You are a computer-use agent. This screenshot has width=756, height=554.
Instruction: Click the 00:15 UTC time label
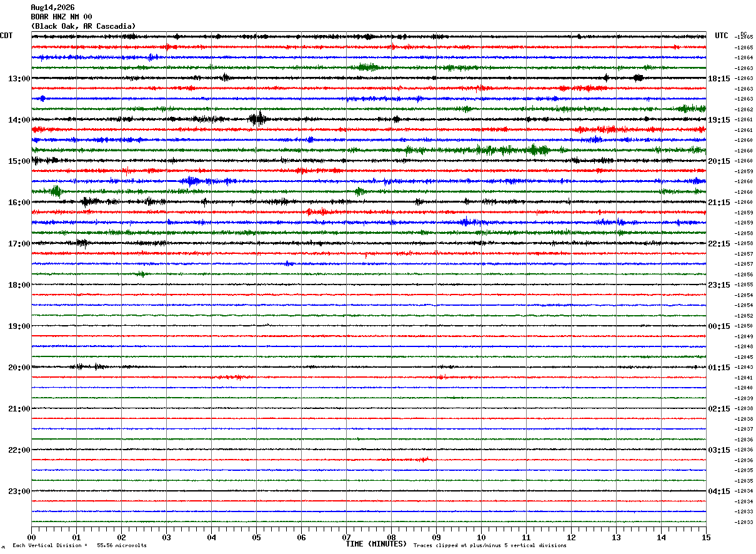click(719, 326)
